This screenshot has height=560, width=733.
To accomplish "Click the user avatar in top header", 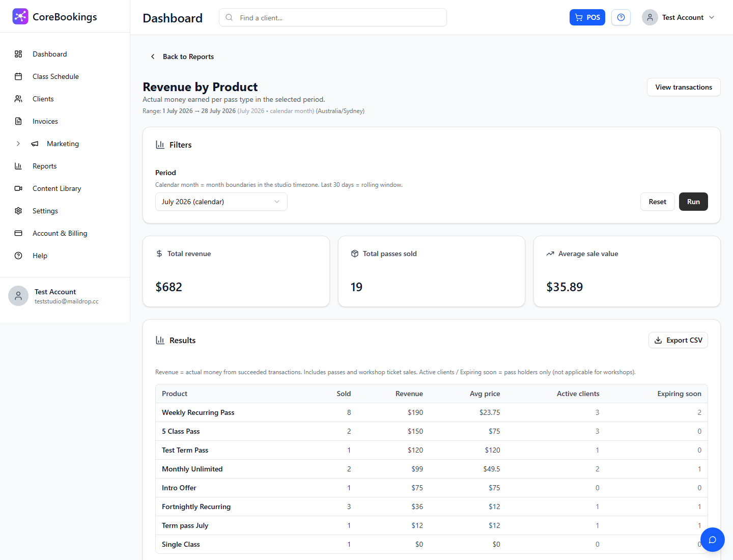I will tap(650, 17).
